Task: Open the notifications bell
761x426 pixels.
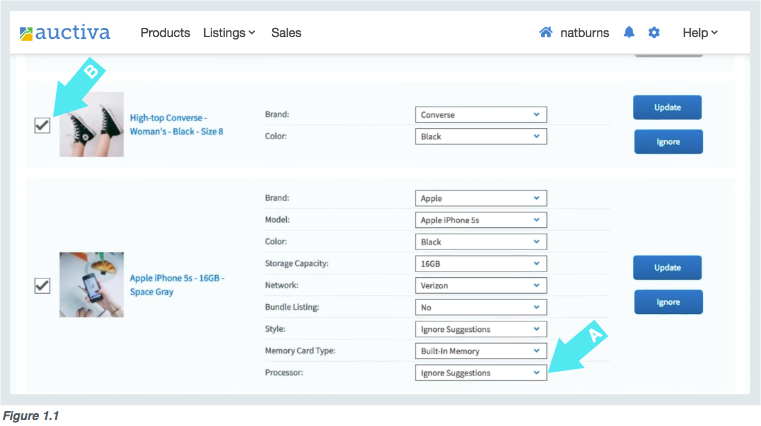Action: (x=629, y=33)
